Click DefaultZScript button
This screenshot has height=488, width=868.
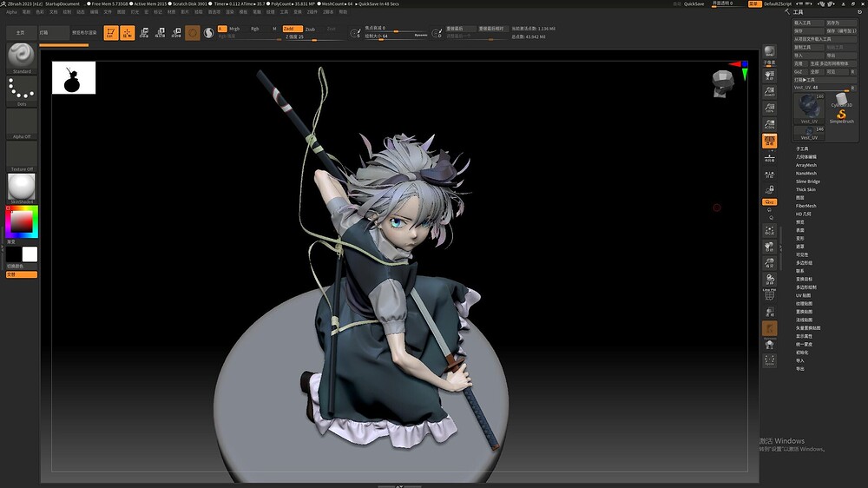pyautogui.click(x=778, y=3)
